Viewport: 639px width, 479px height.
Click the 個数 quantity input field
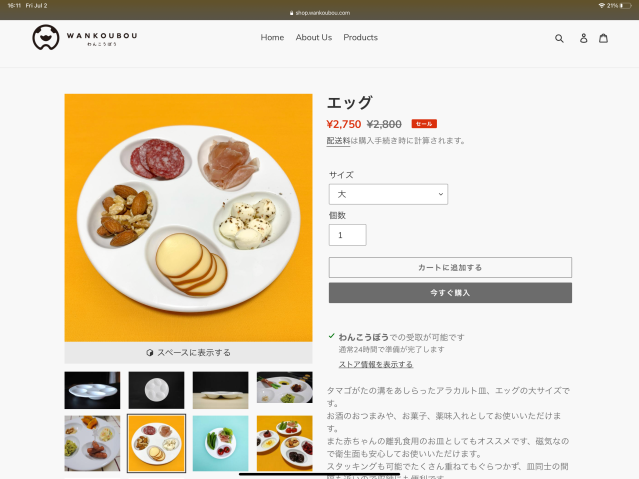pos(347,235)
